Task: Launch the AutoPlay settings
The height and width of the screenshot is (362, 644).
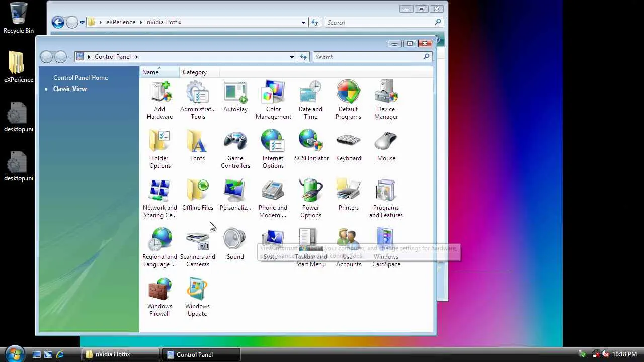Action: tap(235, 97)
